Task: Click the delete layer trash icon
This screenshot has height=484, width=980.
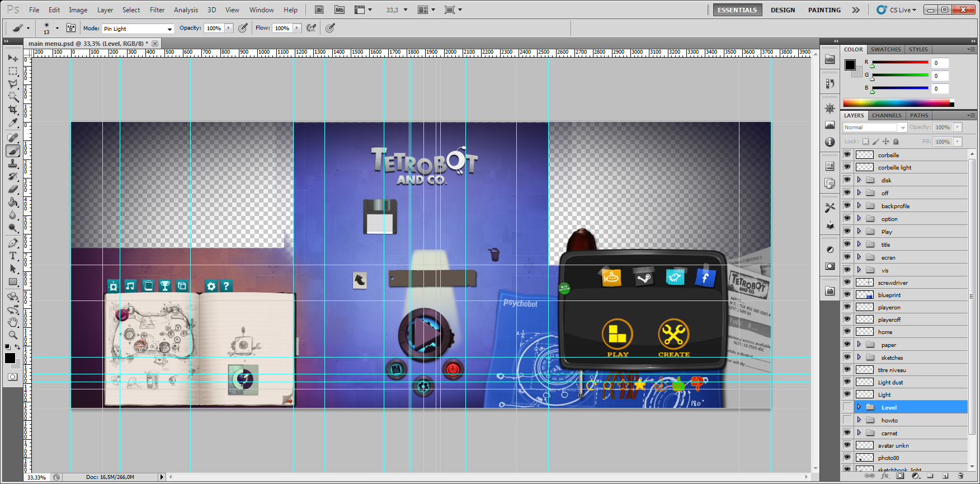Action: [x=960, y=476]
